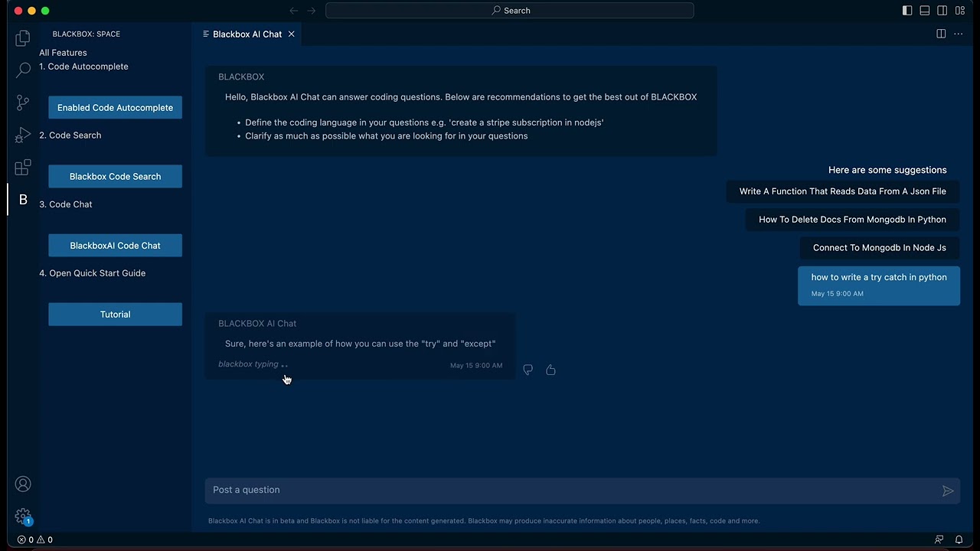Select the Blackbox AI Chat tab
980x551 pixels.
[247, 34]
